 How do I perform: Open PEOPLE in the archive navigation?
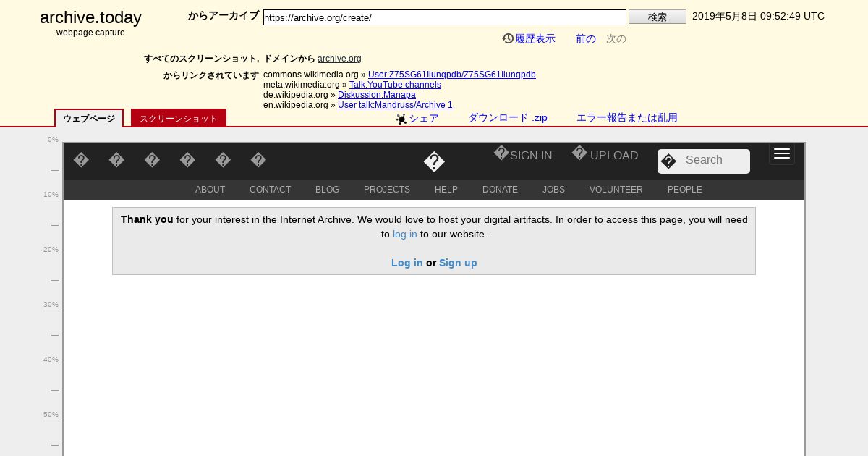pyautogui.click(x=685, y=190)
